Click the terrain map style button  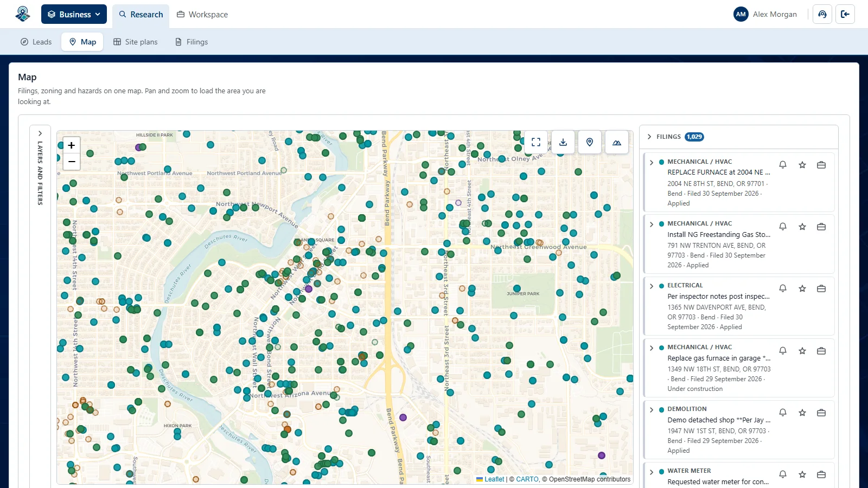point(617,142)
